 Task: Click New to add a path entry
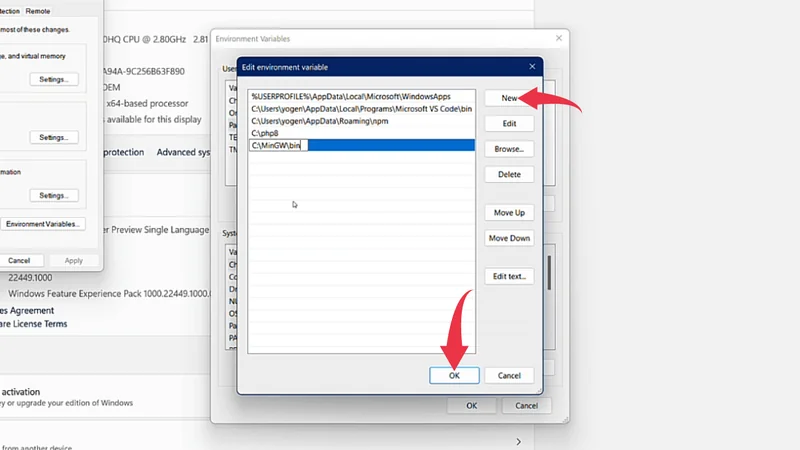(509, 99)
